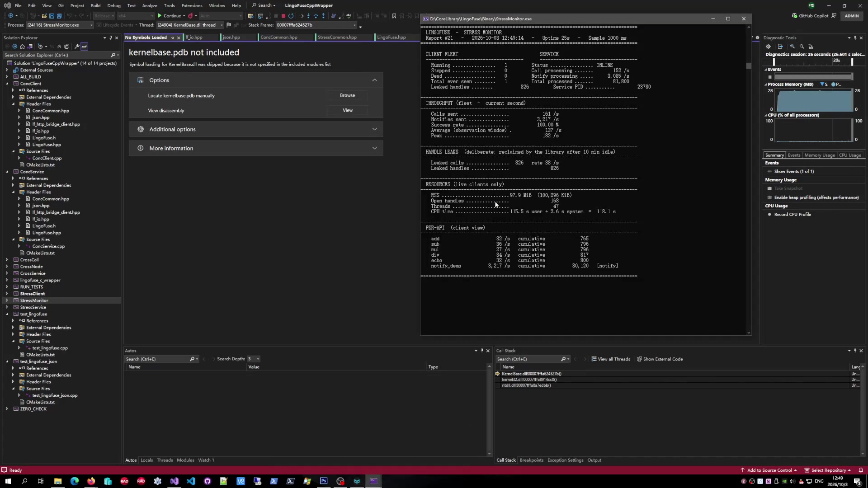Screen dimensions: 868x488
Task: Stop debugging with the red square icon
Action: [283, 16]
